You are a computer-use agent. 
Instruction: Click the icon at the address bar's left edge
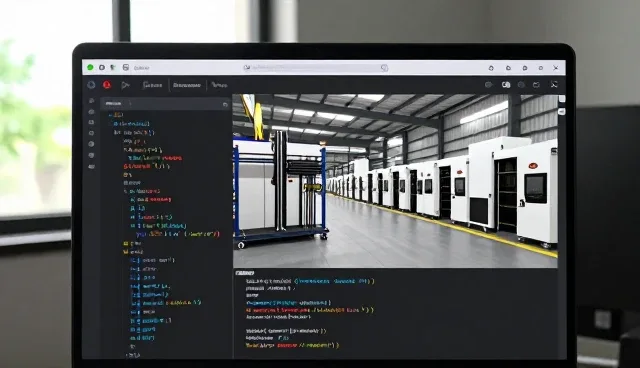[x=247, y=68]
